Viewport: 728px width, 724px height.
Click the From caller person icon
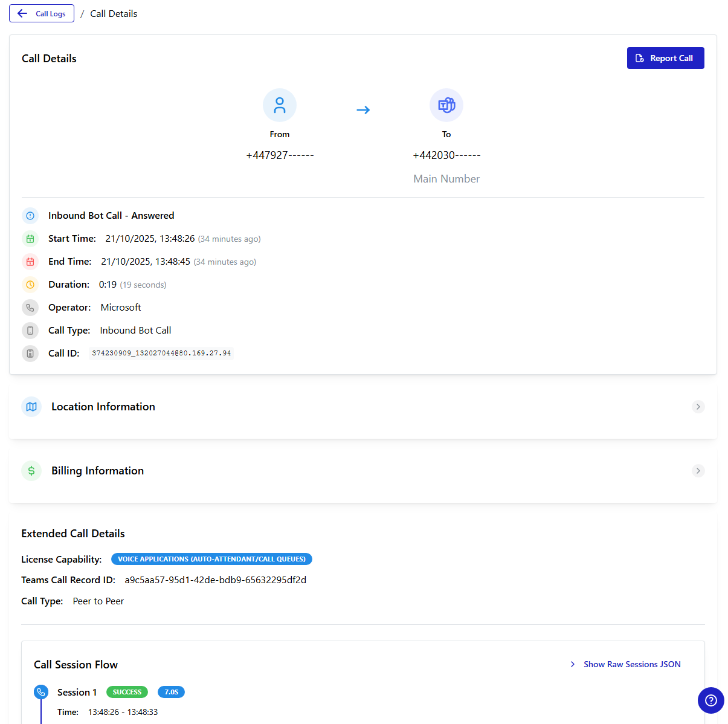280,105
